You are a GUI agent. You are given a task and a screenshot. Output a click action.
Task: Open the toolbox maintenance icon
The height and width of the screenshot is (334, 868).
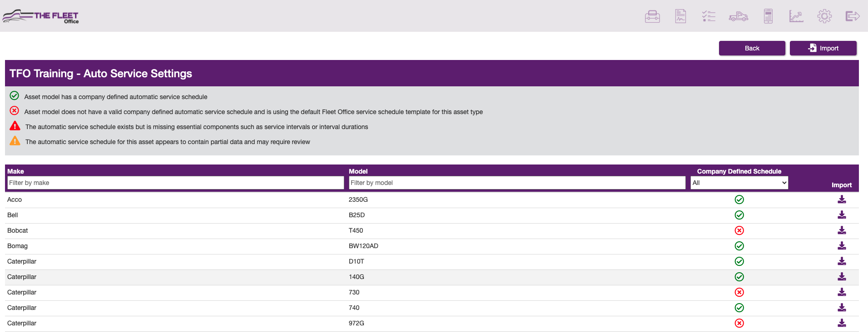click(652, 17)
